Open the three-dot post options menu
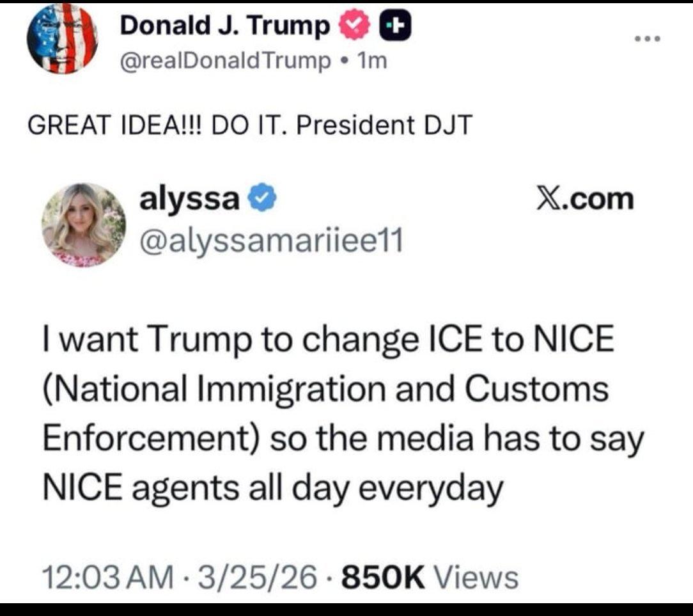The height and width of the screenshot is (616, 693). pos(647,38)
